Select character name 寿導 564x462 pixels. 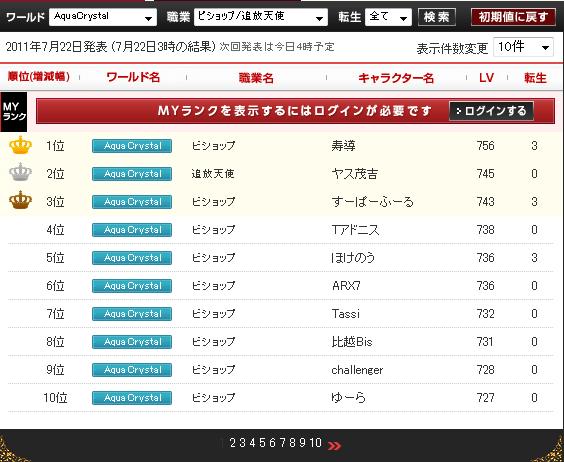(x=344, y=146)
